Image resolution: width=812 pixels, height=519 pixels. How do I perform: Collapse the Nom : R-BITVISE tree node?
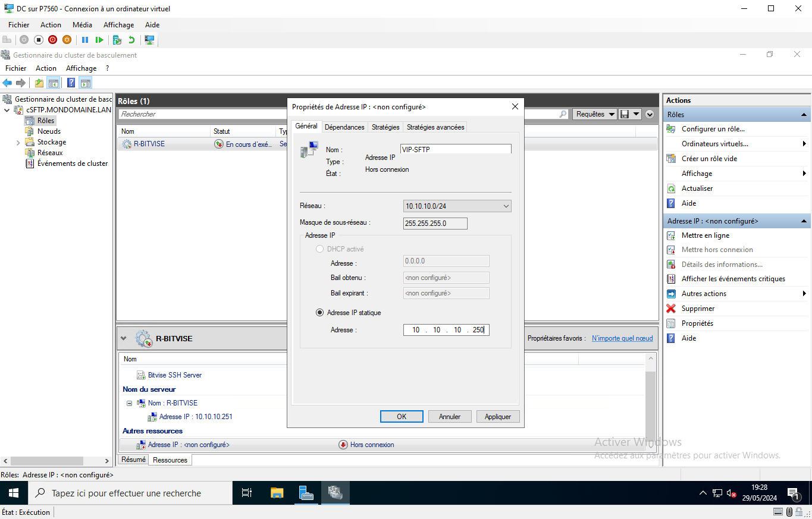click(x=129, y=403)
